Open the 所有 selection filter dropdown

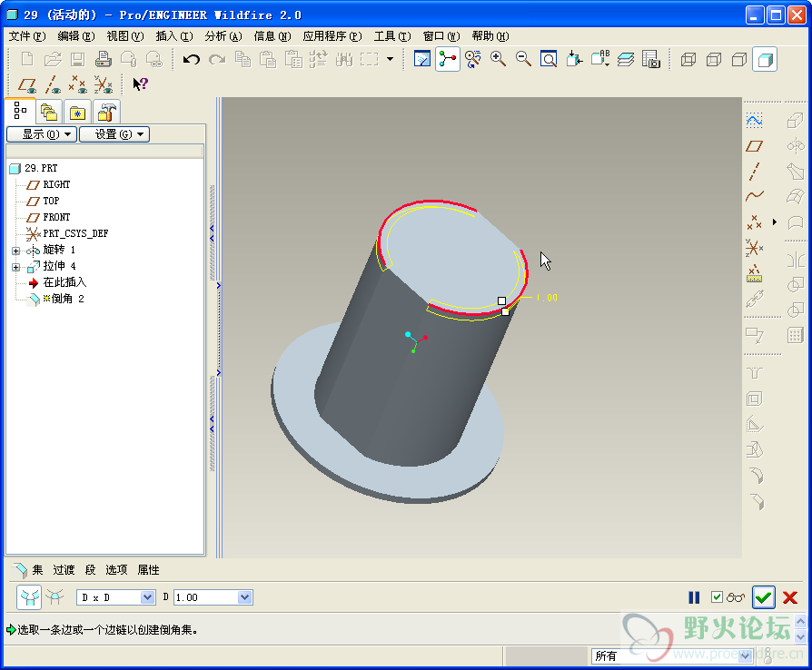pos(745,656)
